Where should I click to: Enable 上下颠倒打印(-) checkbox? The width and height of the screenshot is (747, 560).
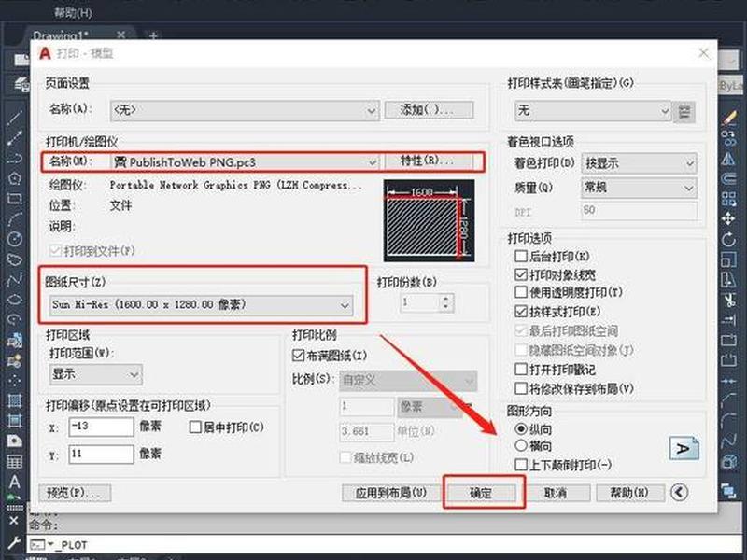[x=521, y=464]
